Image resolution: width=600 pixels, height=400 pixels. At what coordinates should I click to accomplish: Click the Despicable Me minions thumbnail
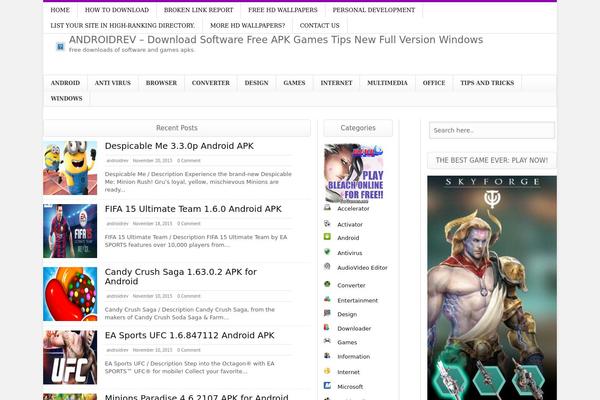coord(70,168)
